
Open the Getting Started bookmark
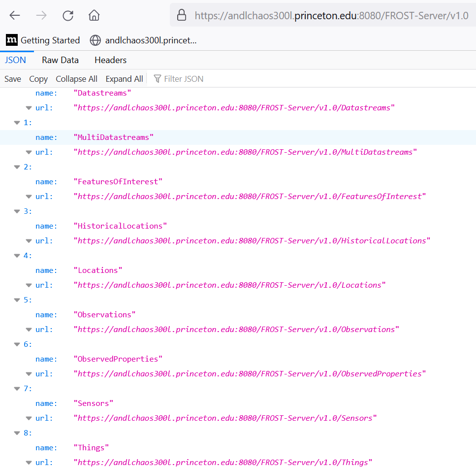[43, 40]
